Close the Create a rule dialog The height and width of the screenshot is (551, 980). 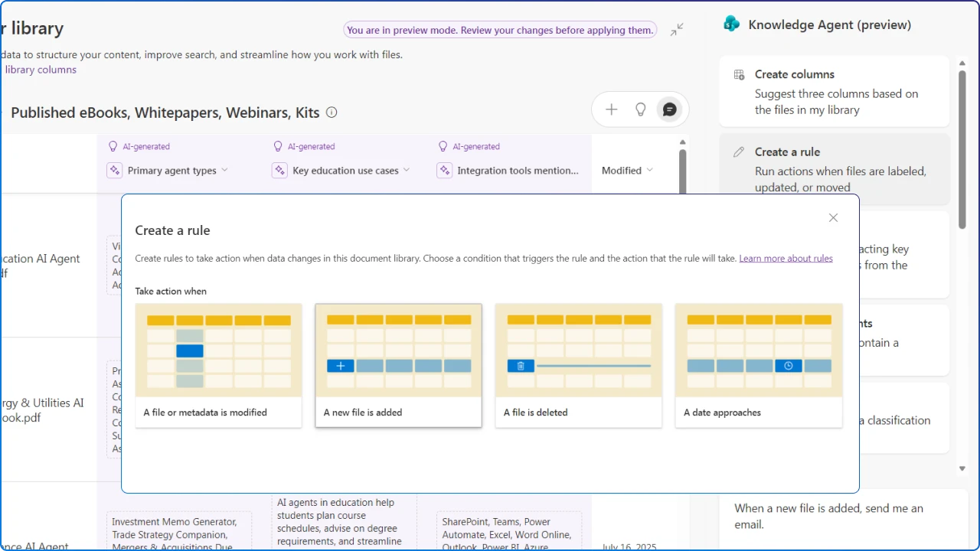tap(833, 217)
